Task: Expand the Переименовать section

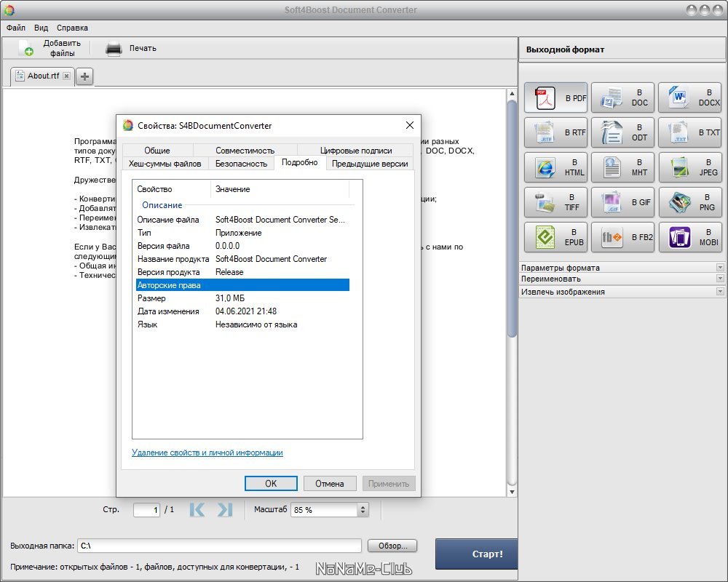Action: [720, 279]
